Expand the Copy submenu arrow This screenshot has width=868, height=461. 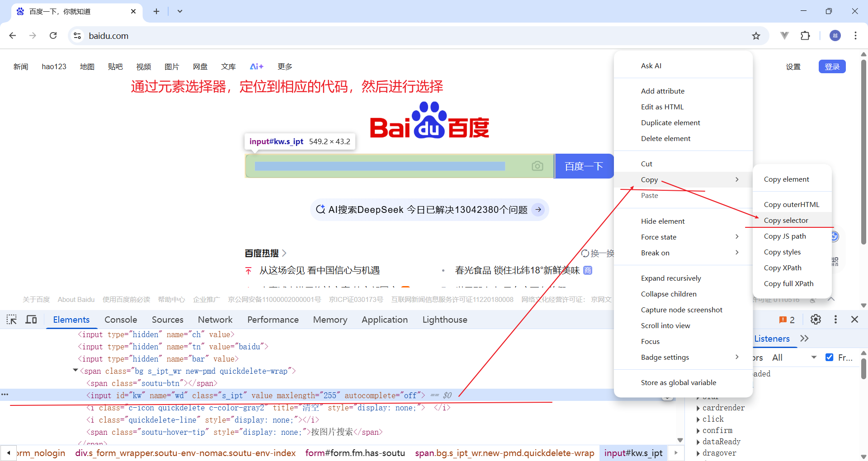tap(737, 179)
